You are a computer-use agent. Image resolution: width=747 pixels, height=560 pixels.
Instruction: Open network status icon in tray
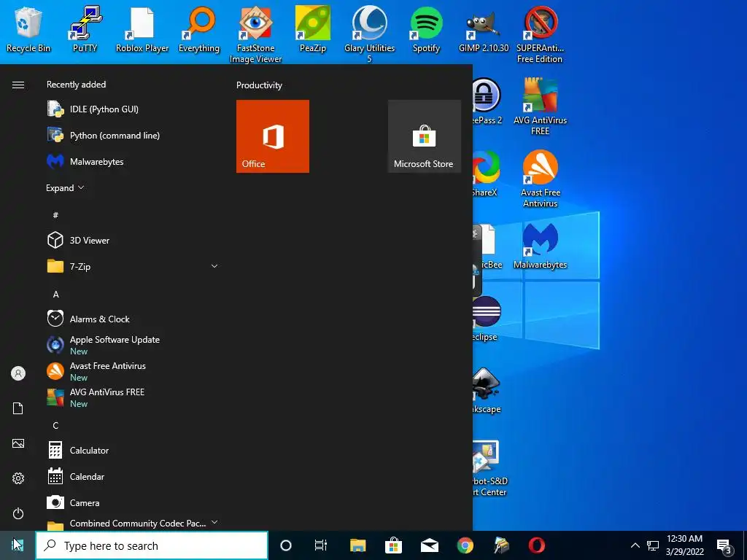[x=653, y=545]
